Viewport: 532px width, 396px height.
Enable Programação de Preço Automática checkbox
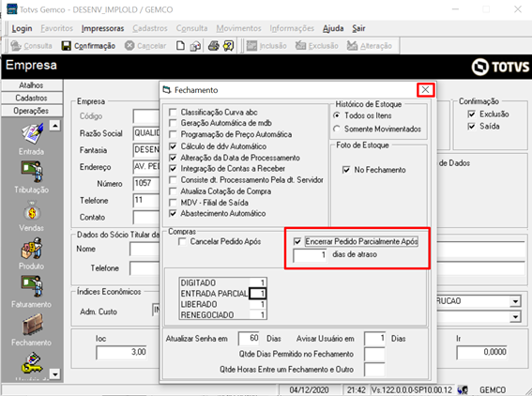173,134
